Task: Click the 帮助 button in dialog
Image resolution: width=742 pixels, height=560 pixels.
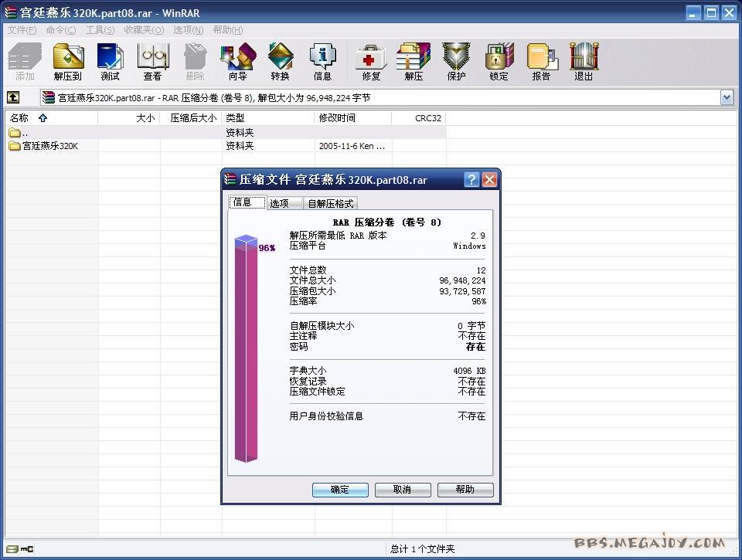Action: click(465, 490)
